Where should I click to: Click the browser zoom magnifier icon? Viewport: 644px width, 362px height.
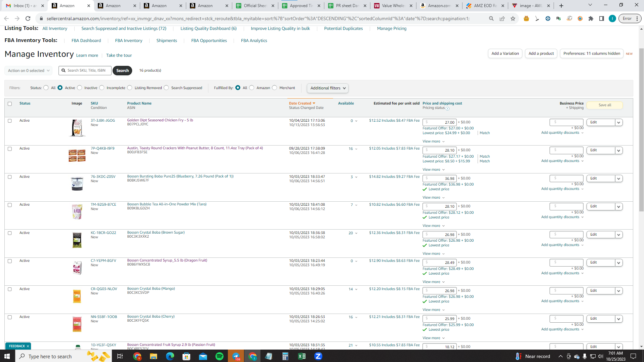coord(491,18)
